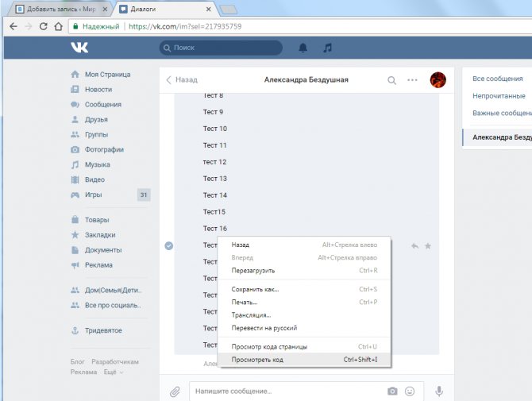Open Александра Бездушная's avatar in chat header
Image resolution: width=532 pixels, height=401 pixels.
[438, 79]
